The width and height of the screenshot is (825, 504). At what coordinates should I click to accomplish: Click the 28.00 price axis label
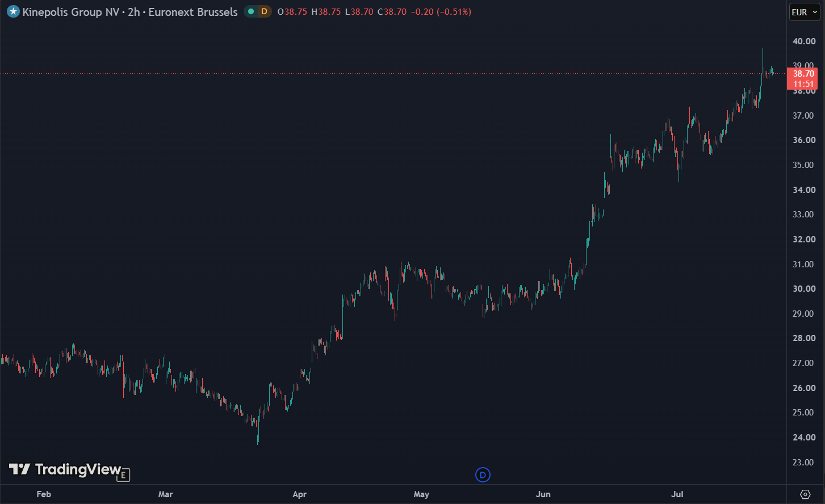(x=804, y=338)
